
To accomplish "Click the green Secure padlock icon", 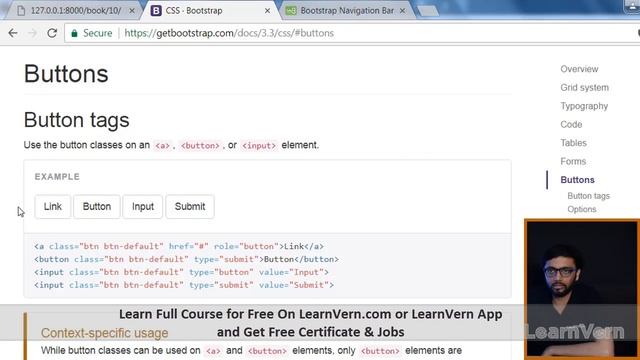I will pyautogui.click(x=74, y=33).
